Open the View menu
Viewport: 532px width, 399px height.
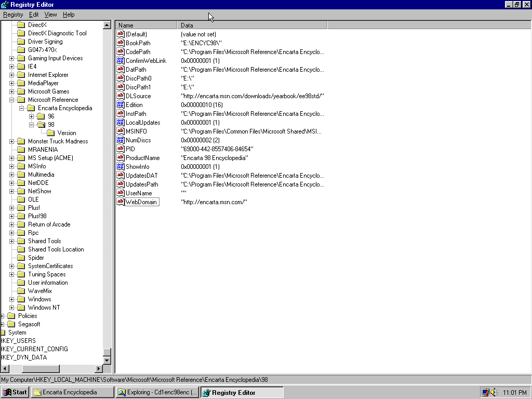click(x=50, y=15)
